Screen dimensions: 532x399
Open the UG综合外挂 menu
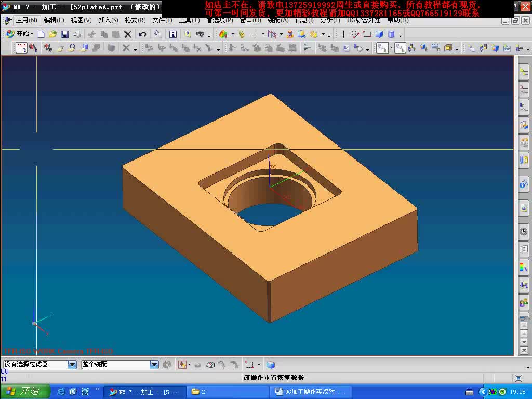click(363, 20)
